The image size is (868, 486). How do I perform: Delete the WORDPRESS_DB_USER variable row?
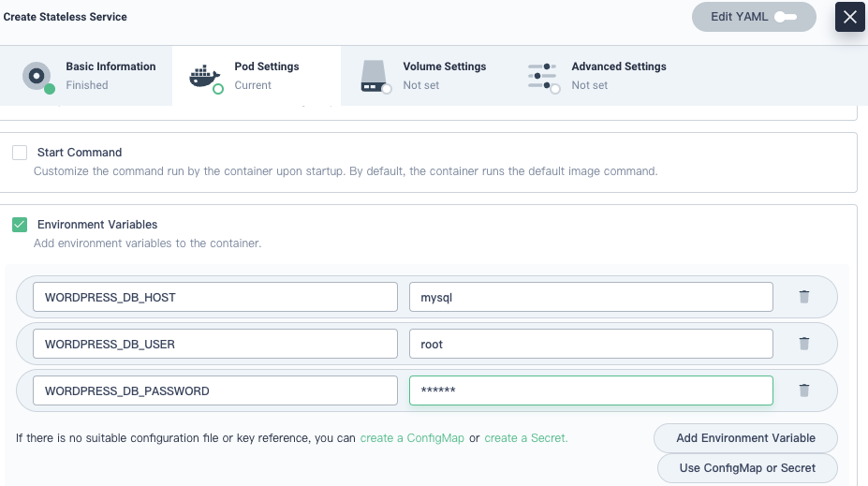point(803,344)
